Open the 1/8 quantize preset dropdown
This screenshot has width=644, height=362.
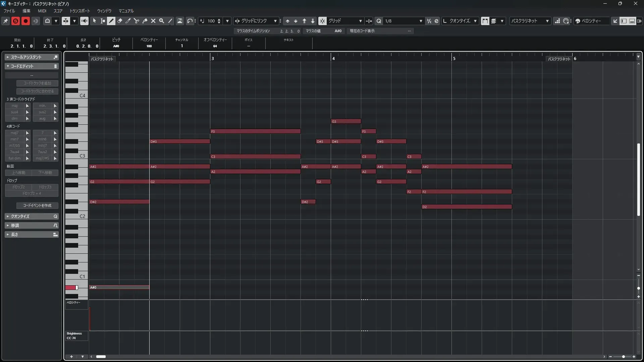point(421,21)
